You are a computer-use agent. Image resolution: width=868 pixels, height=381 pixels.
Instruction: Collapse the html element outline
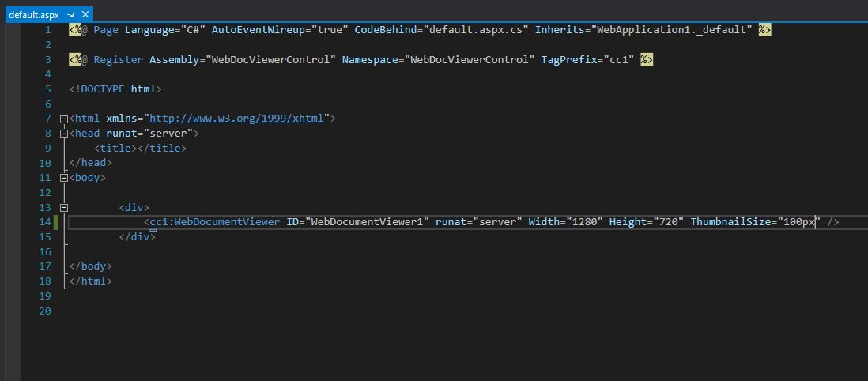click(x=64, y=119)
